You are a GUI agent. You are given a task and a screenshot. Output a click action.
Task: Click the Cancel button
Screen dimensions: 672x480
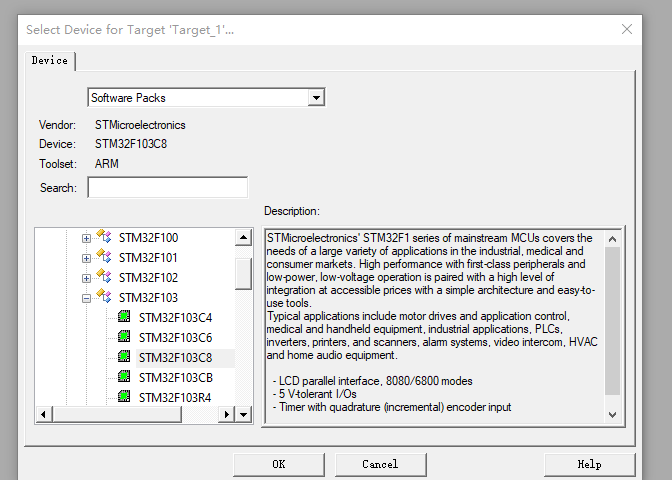(381, 464)
